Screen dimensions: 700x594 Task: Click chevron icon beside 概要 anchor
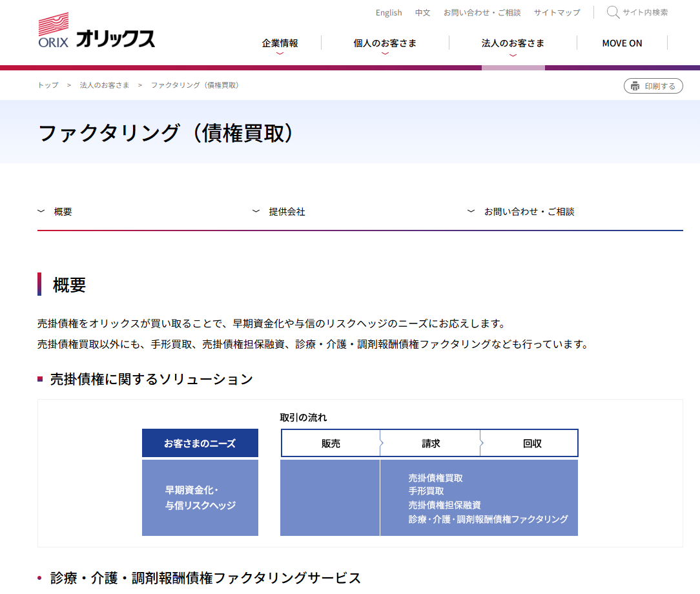41,211
